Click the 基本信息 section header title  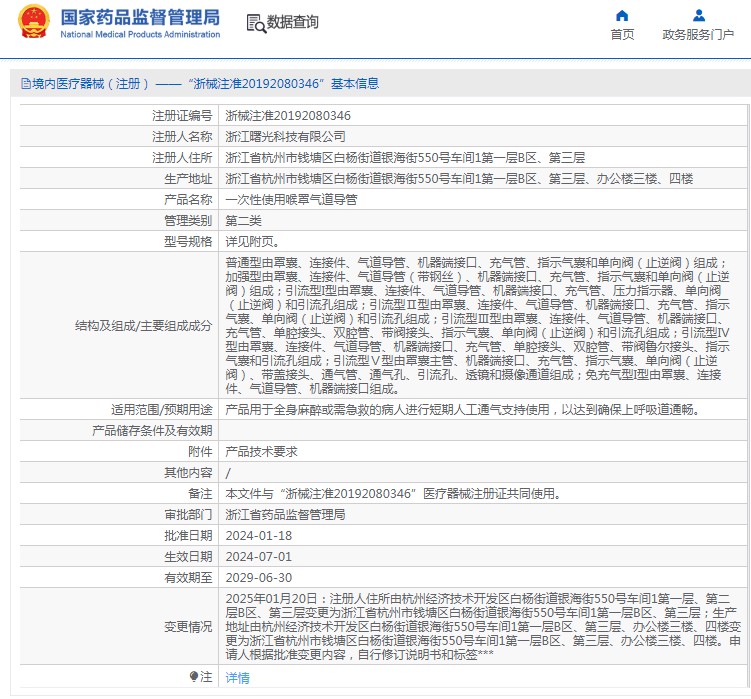[355, 84]
